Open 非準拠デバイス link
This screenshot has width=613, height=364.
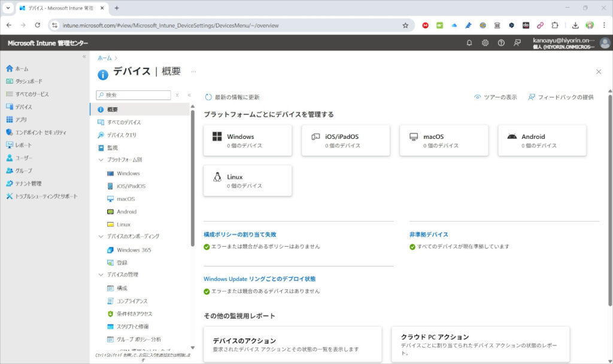429,235
